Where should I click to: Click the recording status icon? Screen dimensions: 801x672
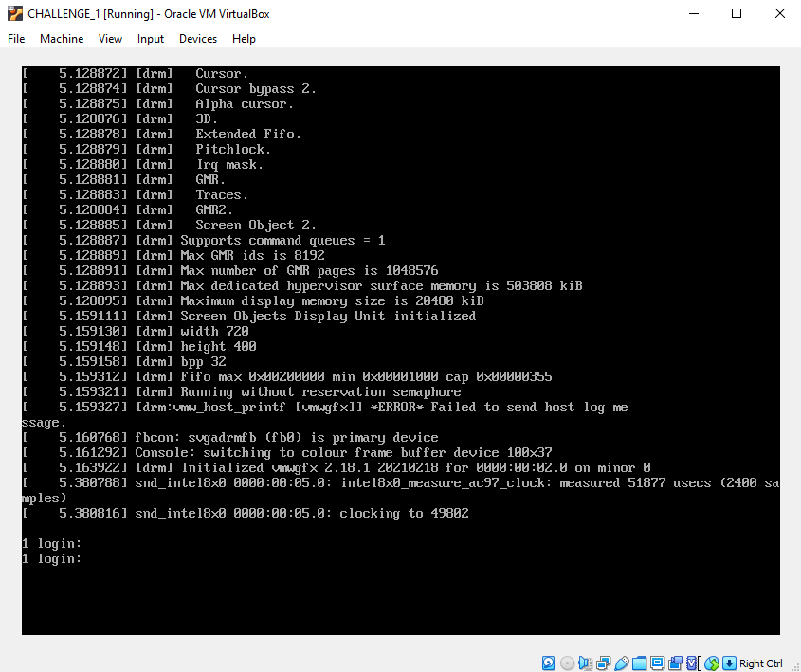[675, 663]
